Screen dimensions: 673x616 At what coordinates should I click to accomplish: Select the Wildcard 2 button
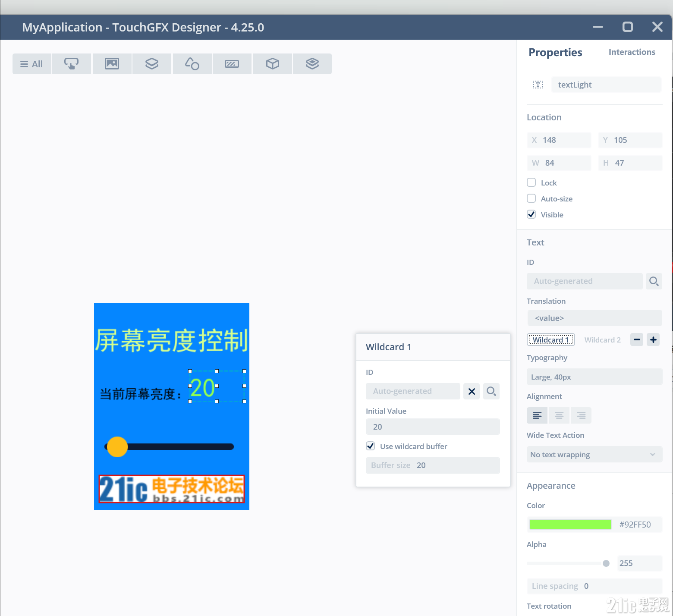pos(603,340)
